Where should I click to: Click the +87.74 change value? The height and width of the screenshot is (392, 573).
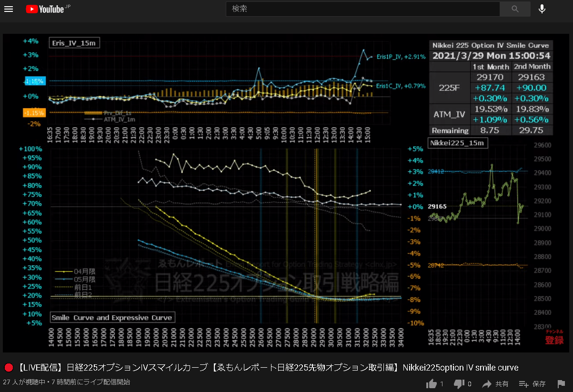click(491, 88)
